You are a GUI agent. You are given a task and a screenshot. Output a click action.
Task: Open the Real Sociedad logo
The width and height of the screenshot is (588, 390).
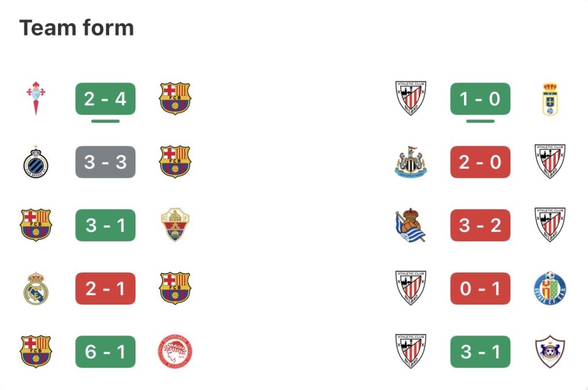coord(411,225)
